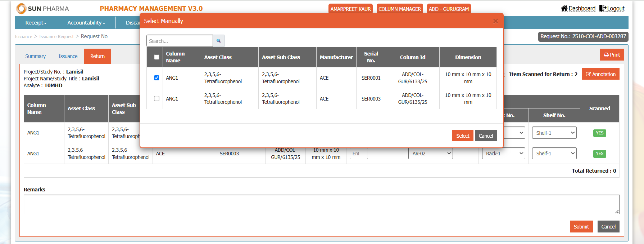Image resolution: width=644 pixels, height=244 pixels.
Task: Focus the Search field in dialog
Action: click(180, 41)
